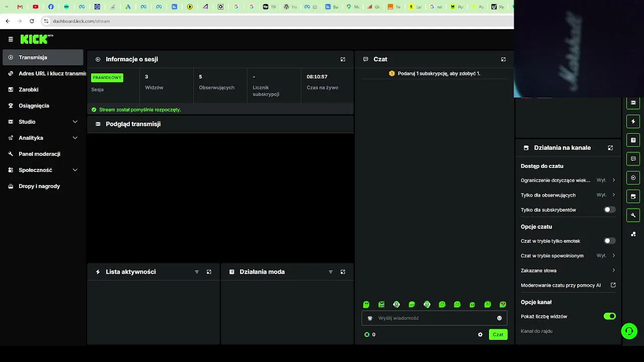Reload the page in browser

32,21
